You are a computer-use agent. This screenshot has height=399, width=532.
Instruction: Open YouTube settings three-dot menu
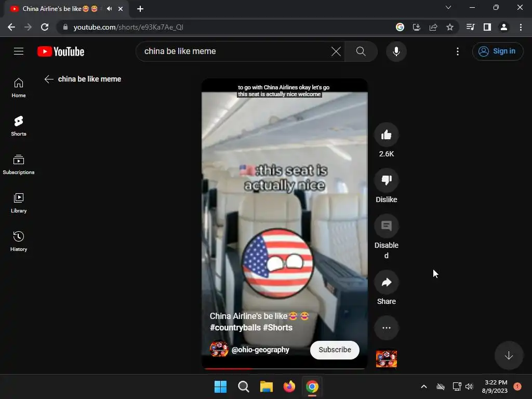click(x=457, y=51)
